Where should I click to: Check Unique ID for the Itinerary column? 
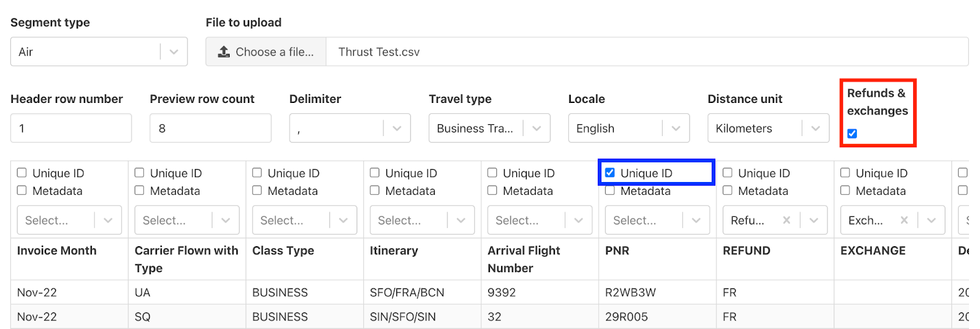pos(375,173)
